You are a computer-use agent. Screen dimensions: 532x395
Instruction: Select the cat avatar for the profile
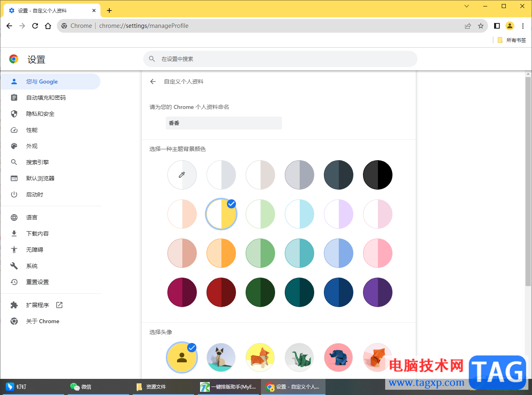click(221, 357)
